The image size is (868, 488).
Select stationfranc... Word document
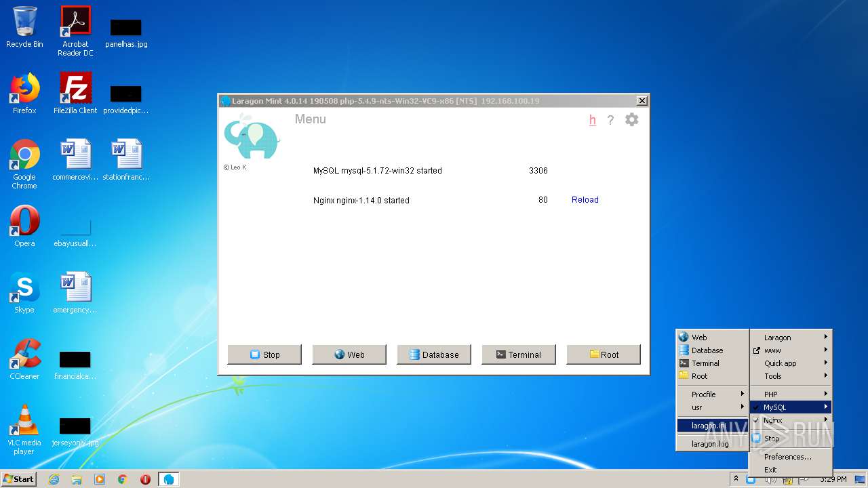click(126, 160)
